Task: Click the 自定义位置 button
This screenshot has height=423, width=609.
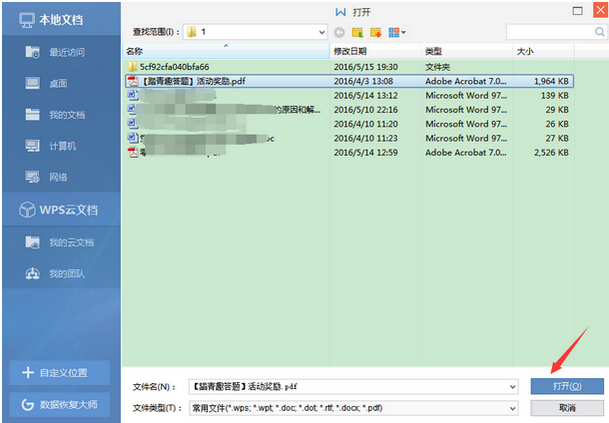Action: click(x=59, y=373)
